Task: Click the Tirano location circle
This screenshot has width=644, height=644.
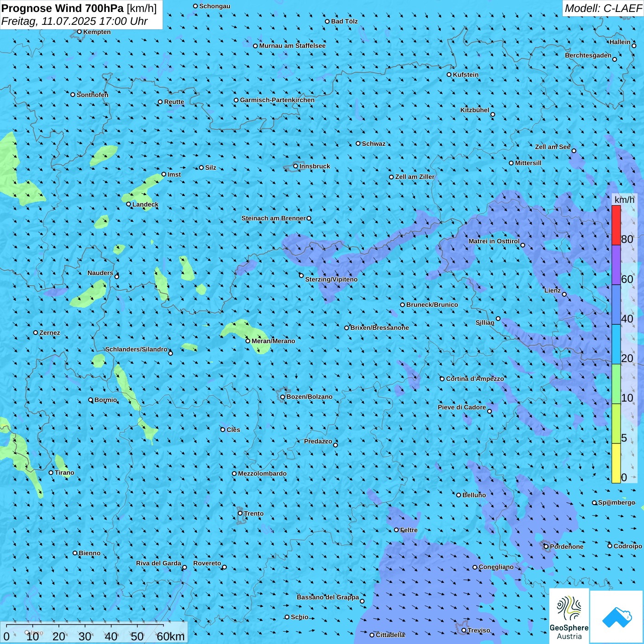Action: 51,472
